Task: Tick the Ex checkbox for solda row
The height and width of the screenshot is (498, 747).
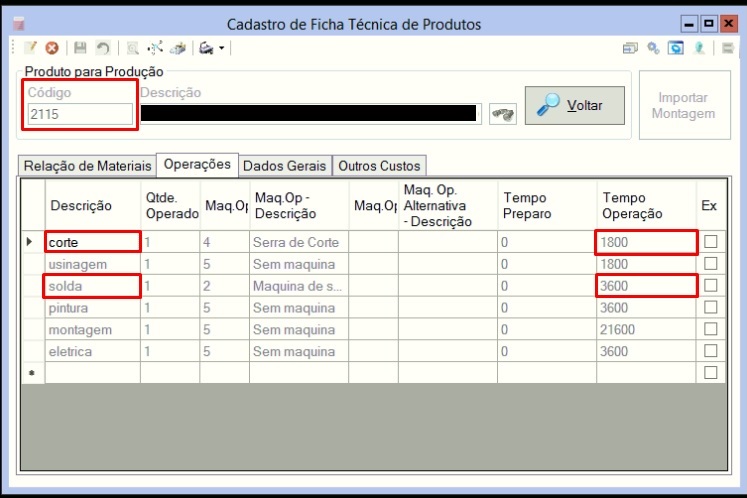Action: point(710,285)
